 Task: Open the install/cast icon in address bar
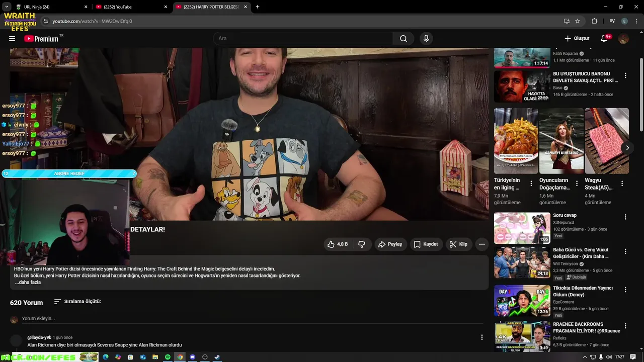[567, 21]
